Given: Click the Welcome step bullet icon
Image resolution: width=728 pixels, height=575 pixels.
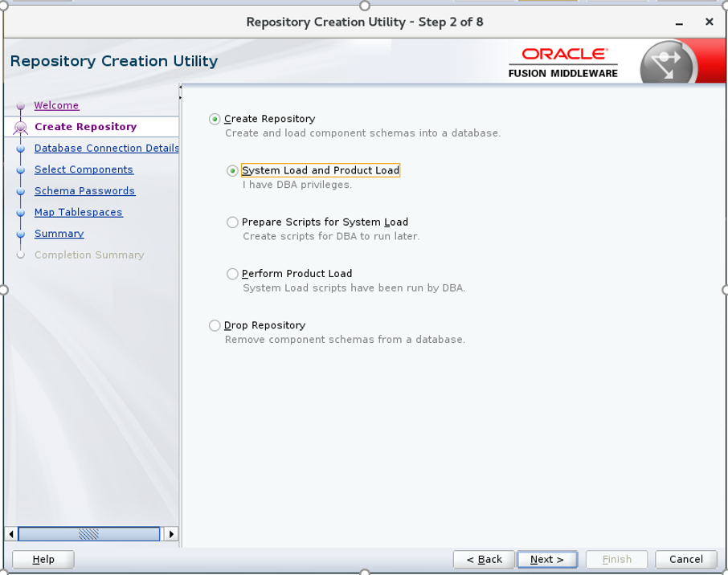Looking at the screenshot, I should pos(20,106).
